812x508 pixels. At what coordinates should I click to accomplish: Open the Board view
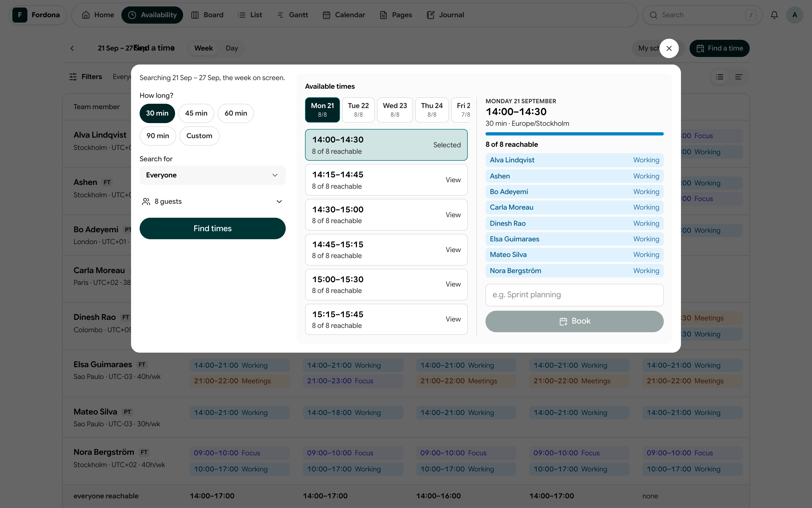(207, 15)
